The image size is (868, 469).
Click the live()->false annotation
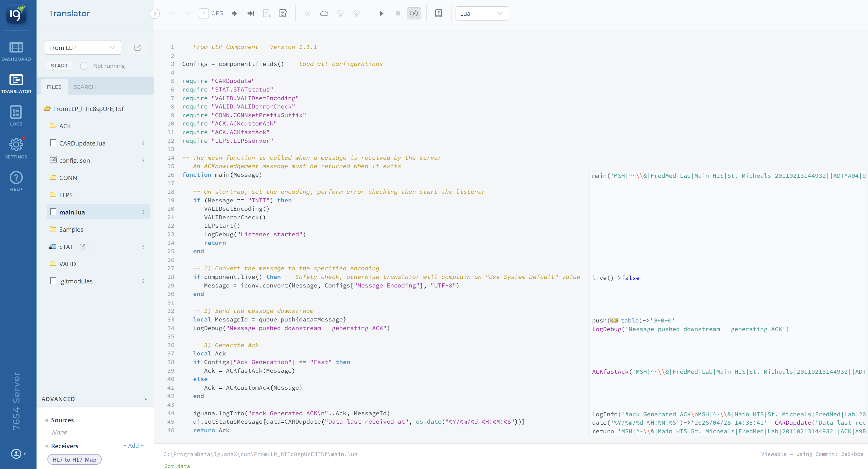(x=616, y=278)
